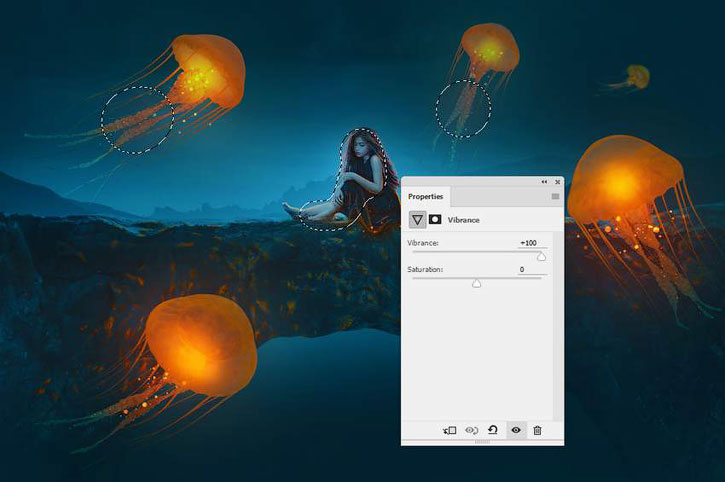
Task: Click inside the left circular selection
Action: tap(138, 119)
